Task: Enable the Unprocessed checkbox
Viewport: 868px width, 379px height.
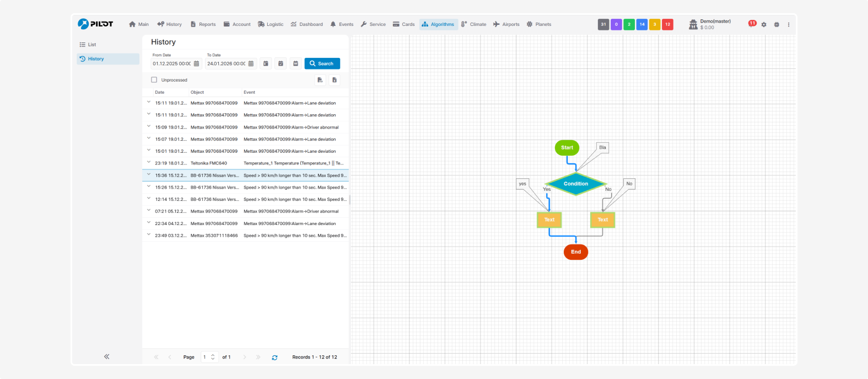Action: pyautogui.click(x=154, y=80)
